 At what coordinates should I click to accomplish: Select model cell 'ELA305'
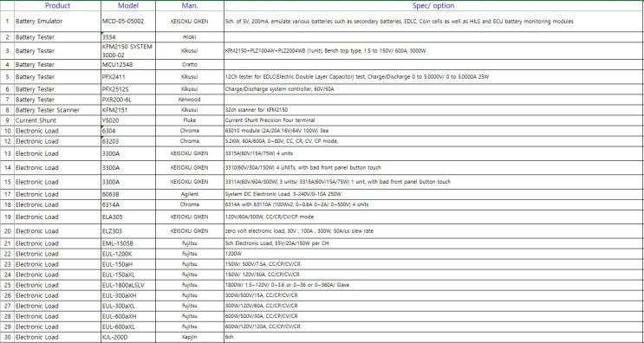pyautogui.click(x=128, y=217)
